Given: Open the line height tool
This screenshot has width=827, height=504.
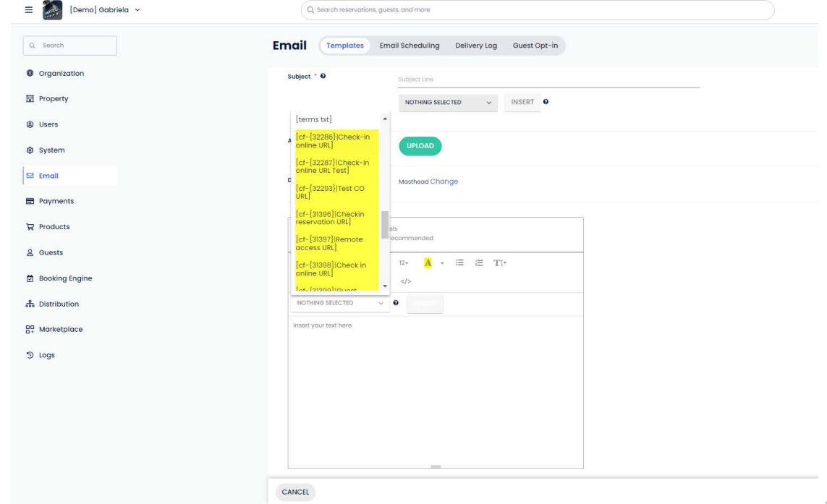Looking at the screenshot, I should (499, 263).
